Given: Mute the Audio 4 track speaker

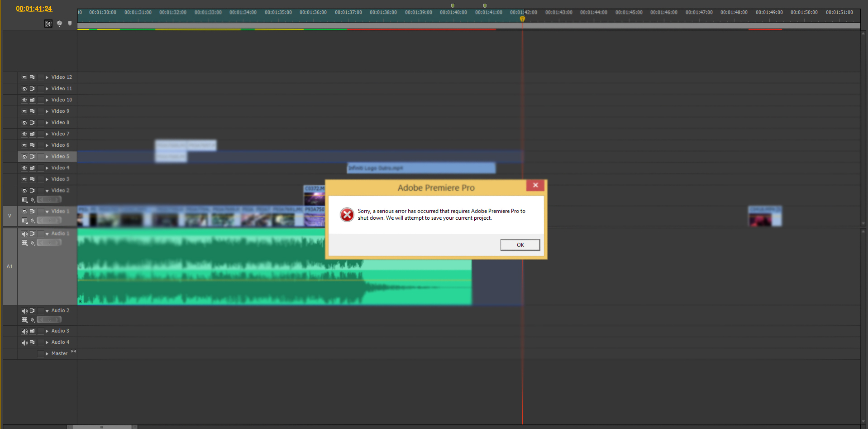Looking at the screenshot, I should (24, 342).
